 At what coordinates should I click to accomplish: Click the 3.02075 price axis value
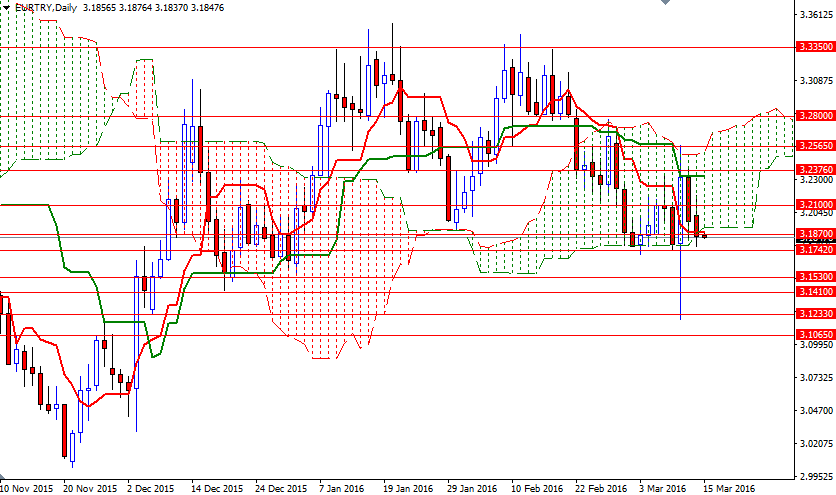coord(816,444)
